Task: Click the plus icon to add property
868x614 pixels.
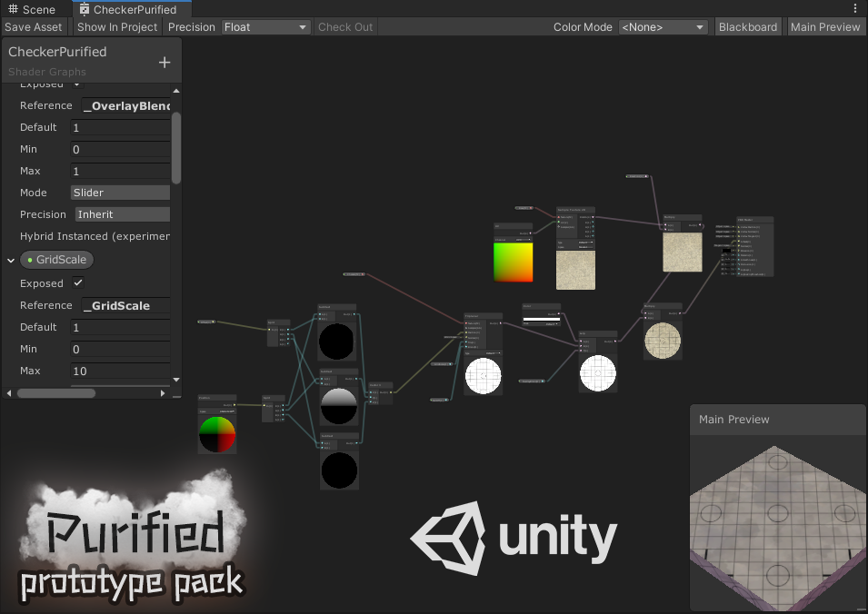Action: pos(165,63)
